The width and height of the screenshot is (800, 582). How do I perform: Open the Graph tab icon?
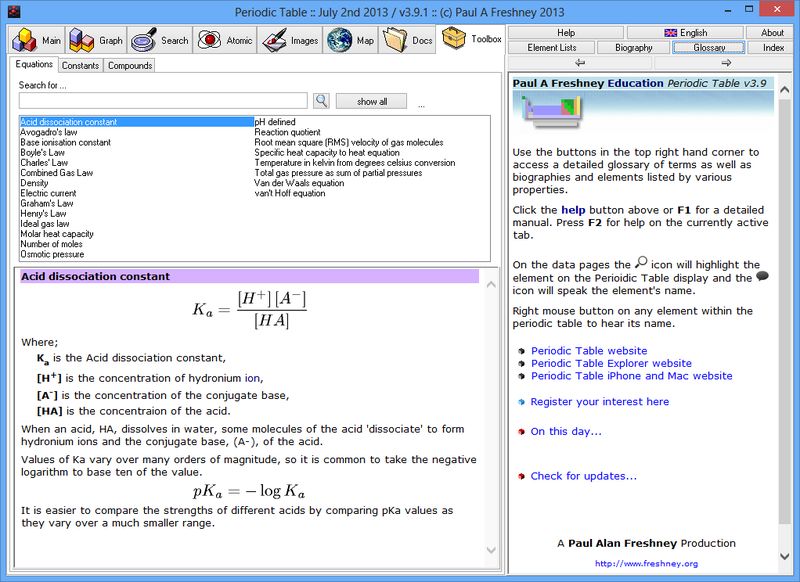tap(96, 40)
